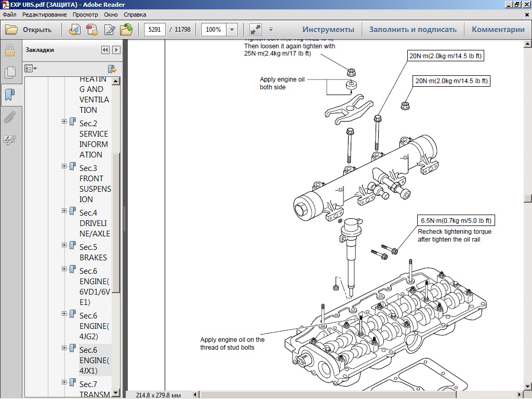
Task: Click the Open file folder icon
Action: tap(11, 30)
